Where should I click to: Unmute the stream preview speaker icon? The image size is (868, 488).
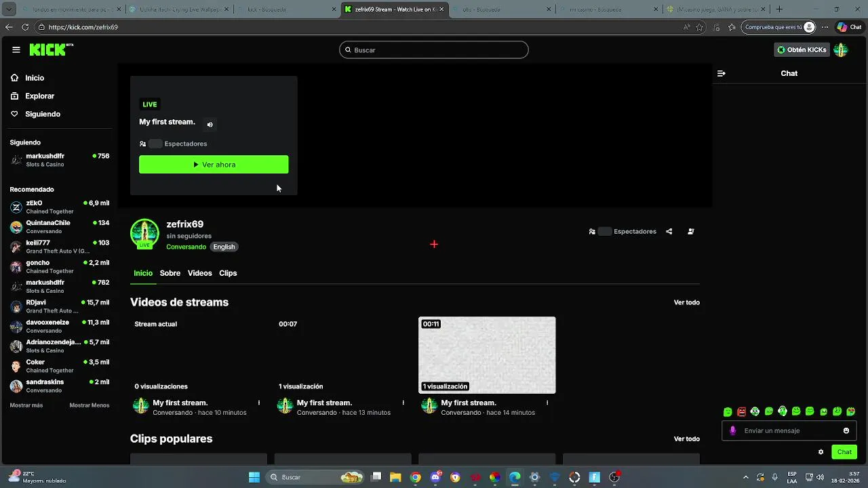click(210, 124)
